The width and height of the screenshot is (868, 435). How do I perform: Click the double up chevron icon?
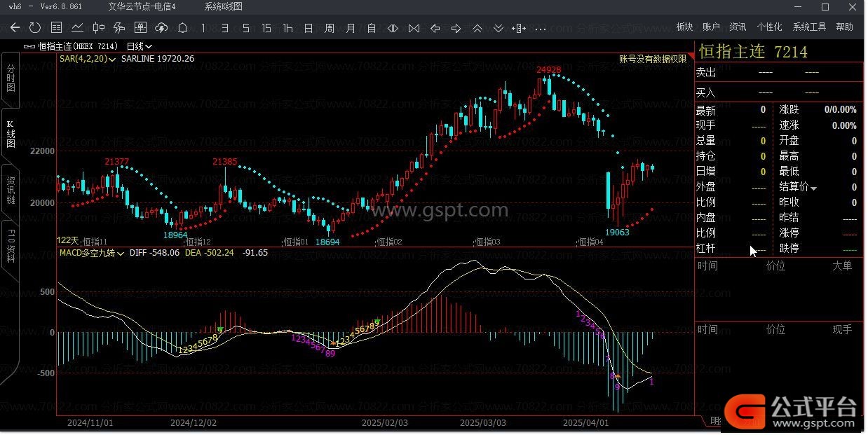477,28
